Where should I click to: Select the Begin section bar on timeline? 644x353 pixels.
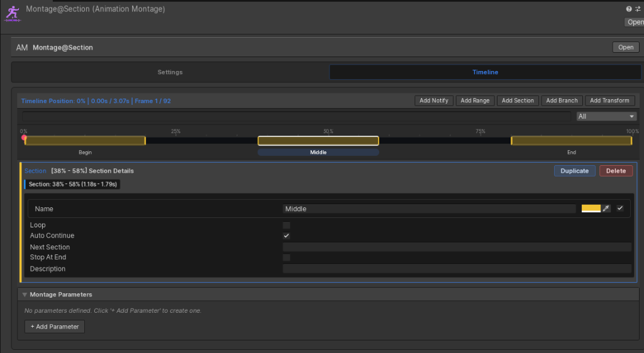point(85,141)
